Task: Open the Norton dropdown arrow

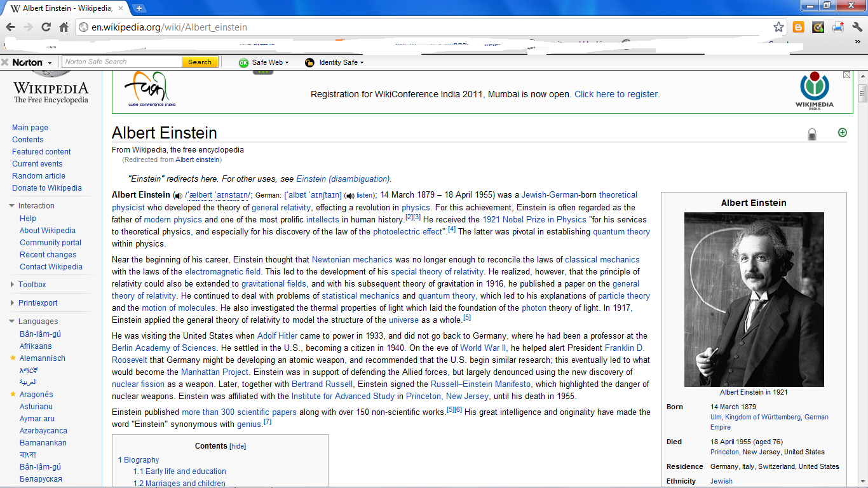Action: point(50,62)
